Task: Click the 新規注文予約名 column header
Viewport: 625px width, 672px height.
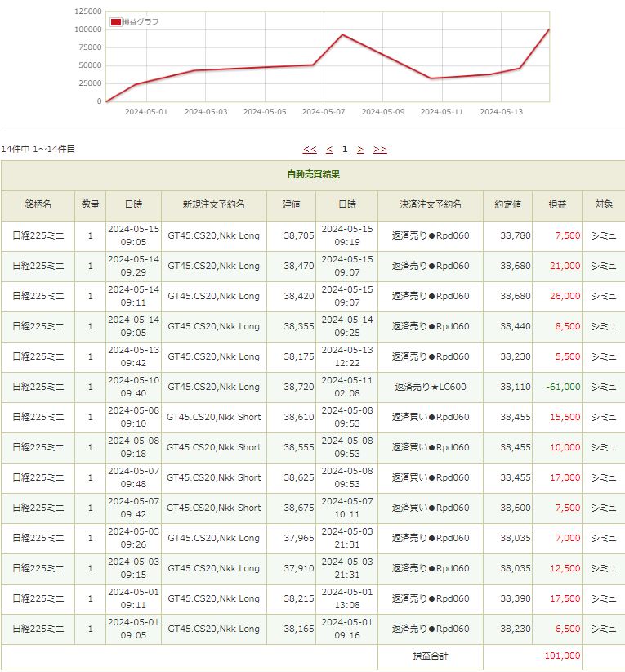Action: [214, 205]
